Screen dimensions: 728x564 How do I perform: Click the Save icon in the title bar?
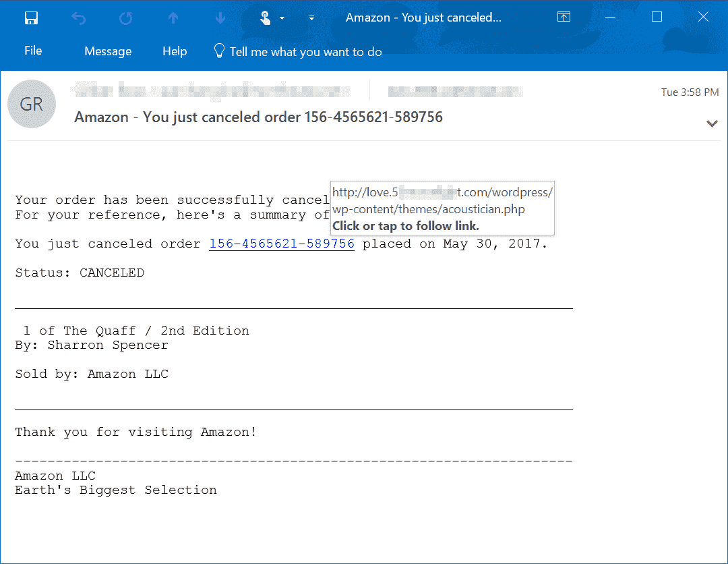click(31, 18)
